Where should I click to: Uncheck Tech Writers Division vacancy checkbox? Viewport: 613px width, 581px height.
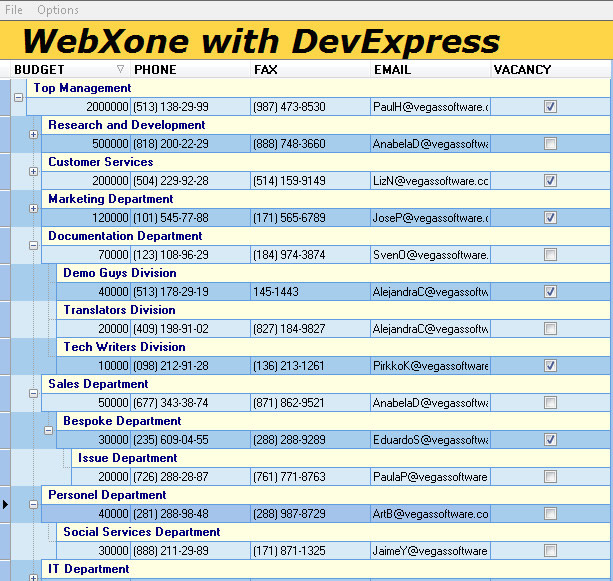click(550, 366)
